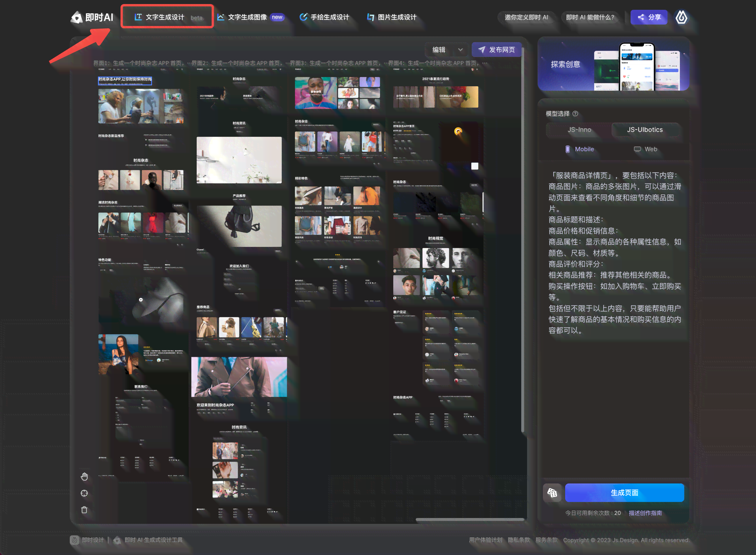Open the 探索创意 banner
Image resolution: width=756 pixels, height=555 pixels.
pos(613,64)
